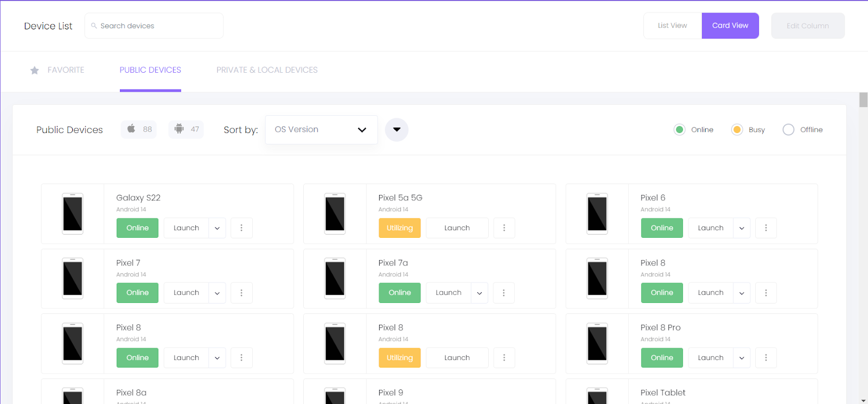Click the scrollbar down arrow
Viewport: 868px width, 404px height.
click(x=863, y=400)
